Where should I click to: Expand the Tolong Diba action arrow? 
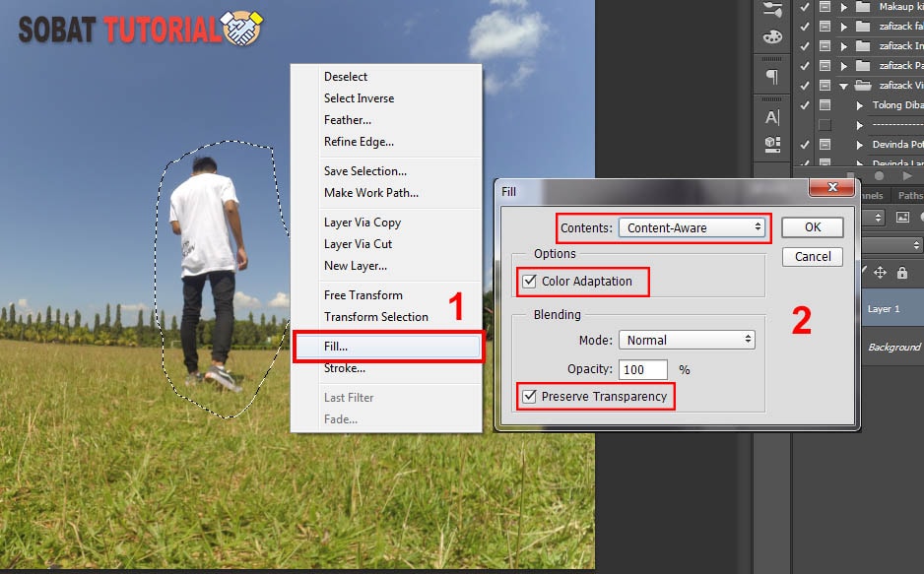click(x=860, y=105)
